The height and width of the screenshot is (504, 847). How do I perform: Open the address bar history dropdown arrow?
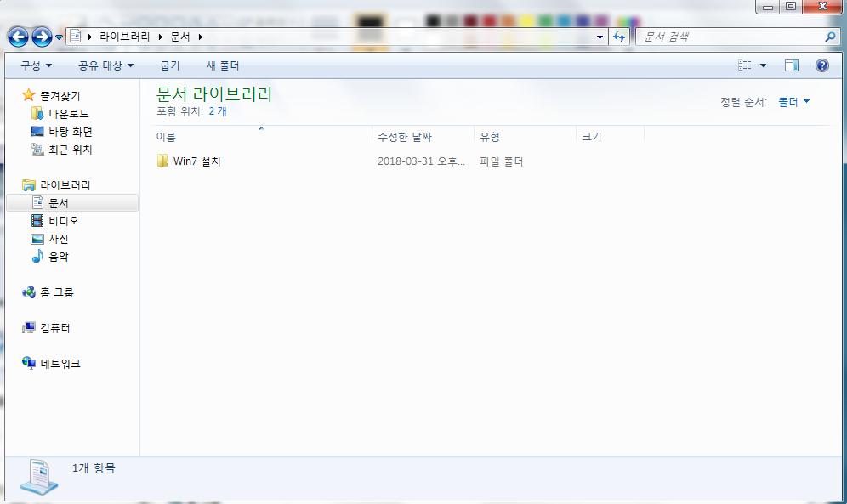(x=600, y=37)
